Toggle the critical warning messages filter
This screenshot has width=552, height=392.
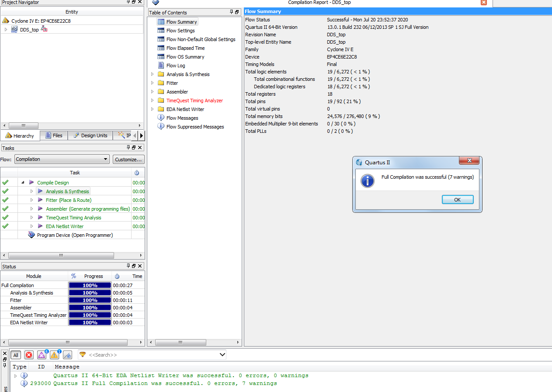(x=42, y=355)
